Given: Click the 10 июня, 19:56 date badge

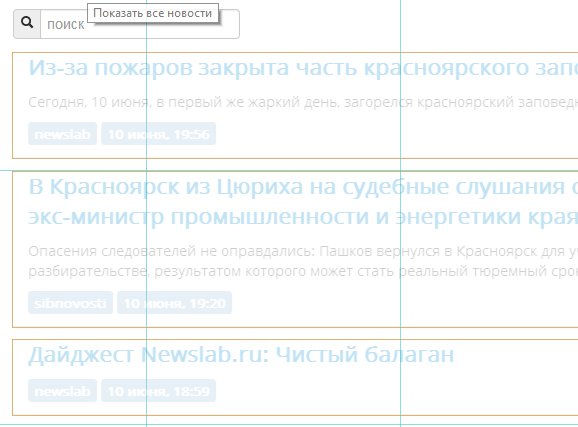Looking at the screenshot, I should (159, 134).
